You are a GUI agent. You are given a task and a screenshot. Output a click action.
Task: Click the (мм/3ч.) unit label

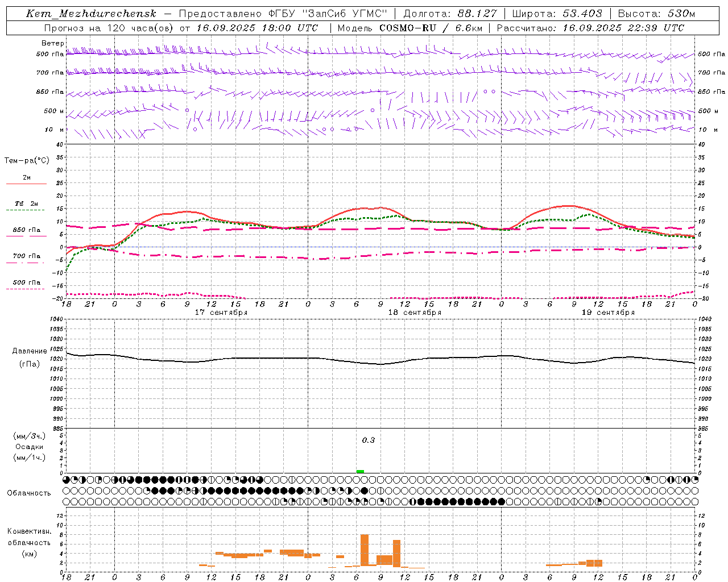30,436
